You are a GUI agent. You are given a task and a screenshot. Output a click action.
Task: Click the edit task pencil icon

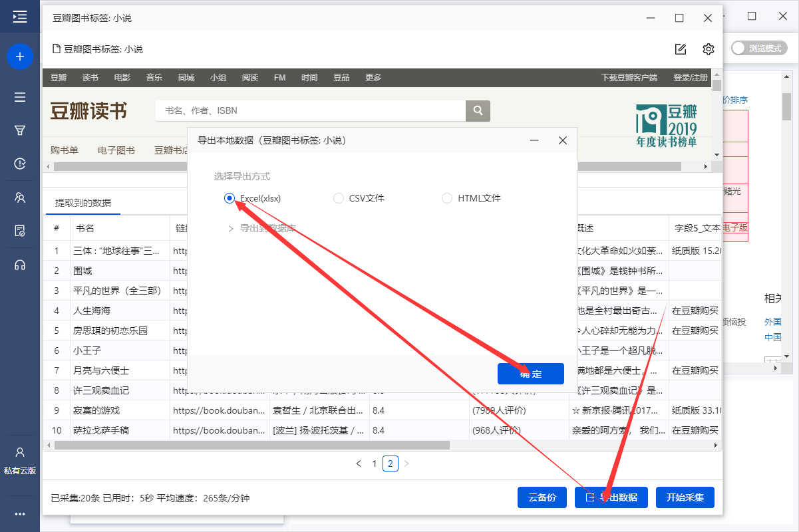point(681,49)
